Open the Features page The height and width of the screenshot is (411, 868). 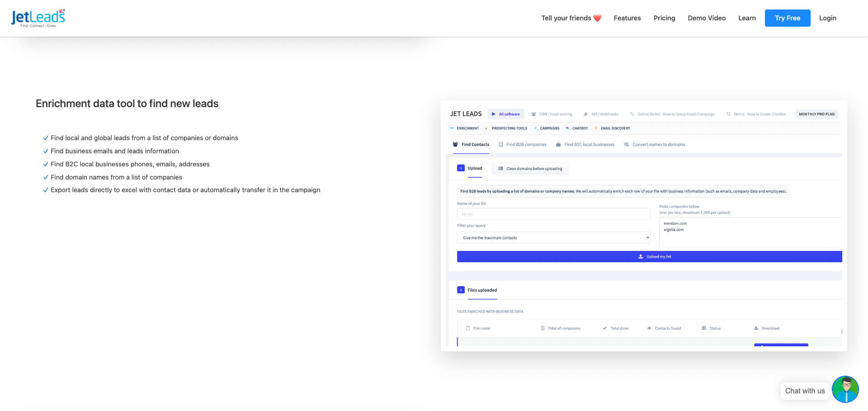pyautogui.click(x=627, y=18)
